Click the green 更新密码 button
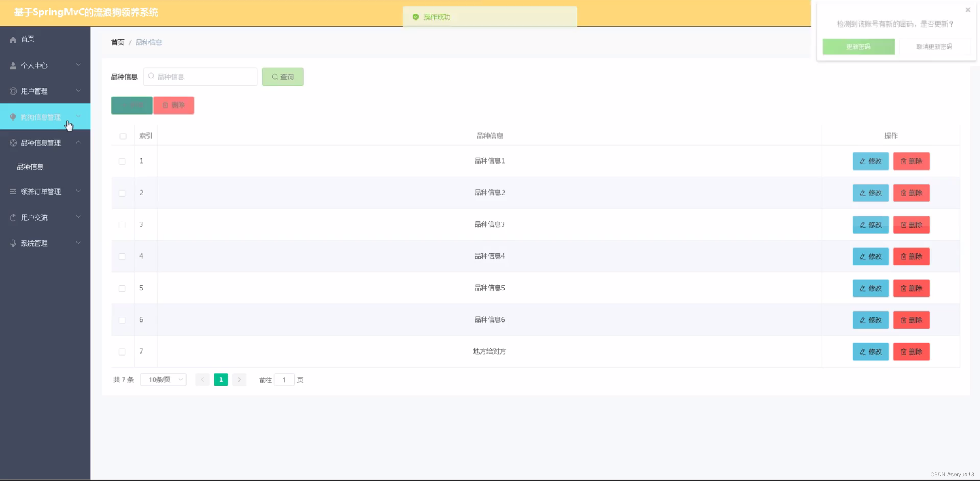 (858, 47)
